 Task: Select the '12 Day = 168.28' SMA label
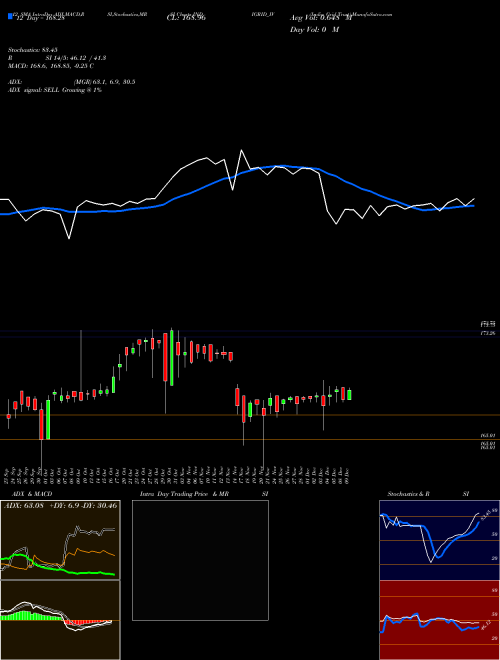click(x=40, y=19)
